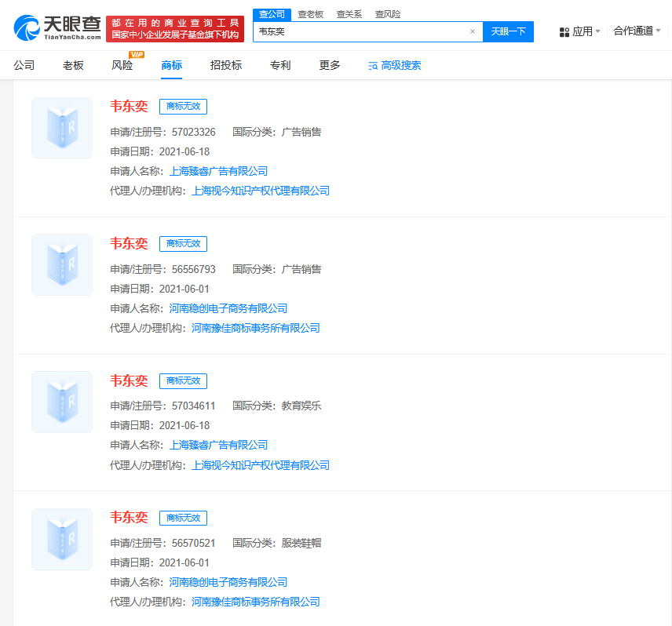Go to the 招投标 navigation tab
This screenshot has width=672, height=626.
tap(226, 66)
